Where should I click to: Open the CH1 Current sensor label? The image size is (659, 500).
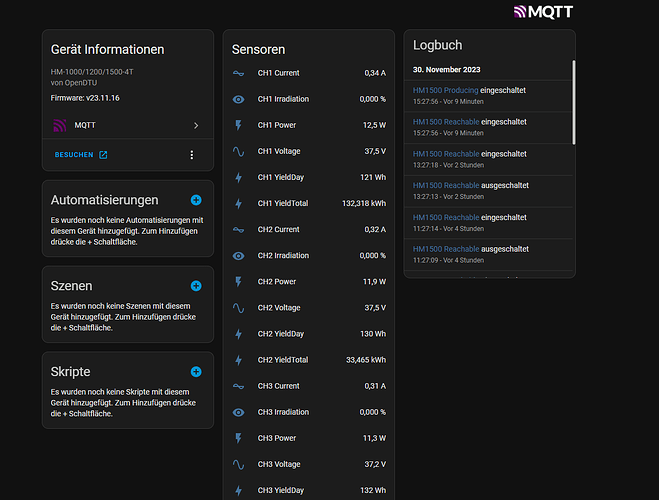279,73
